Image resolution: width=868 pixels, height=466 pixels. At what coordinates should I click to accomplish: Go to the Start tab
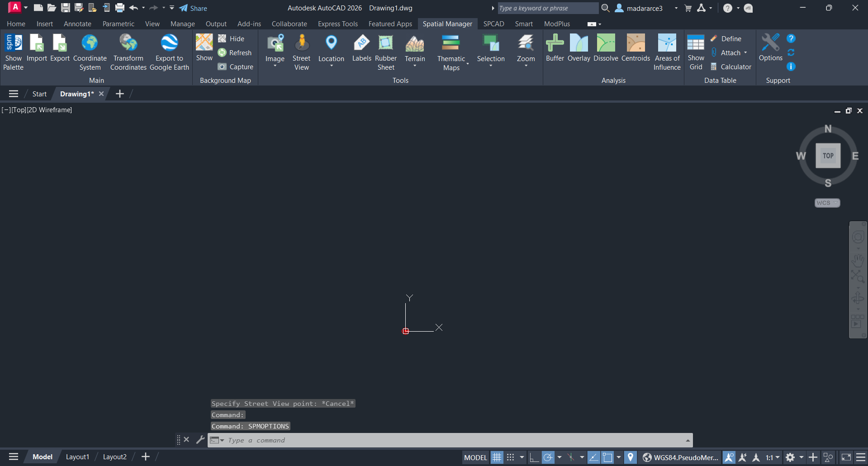tap(39, 94)
